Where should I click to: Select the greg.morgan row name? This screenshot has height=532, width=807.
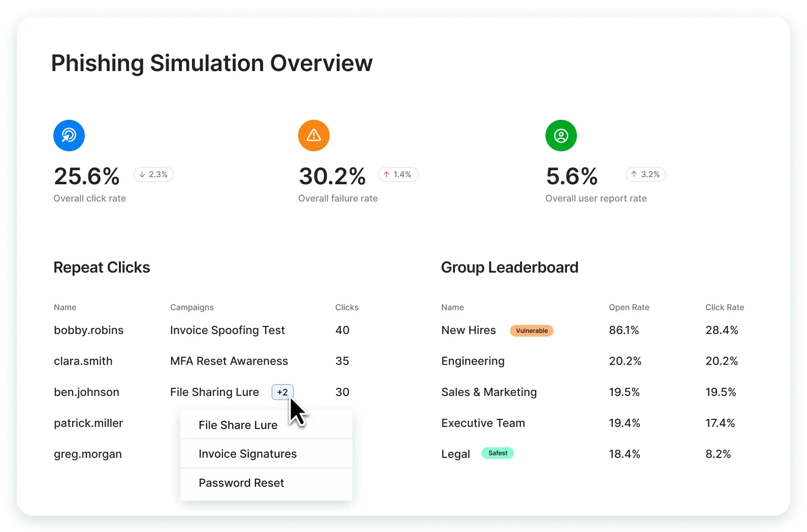click(88, 454)
